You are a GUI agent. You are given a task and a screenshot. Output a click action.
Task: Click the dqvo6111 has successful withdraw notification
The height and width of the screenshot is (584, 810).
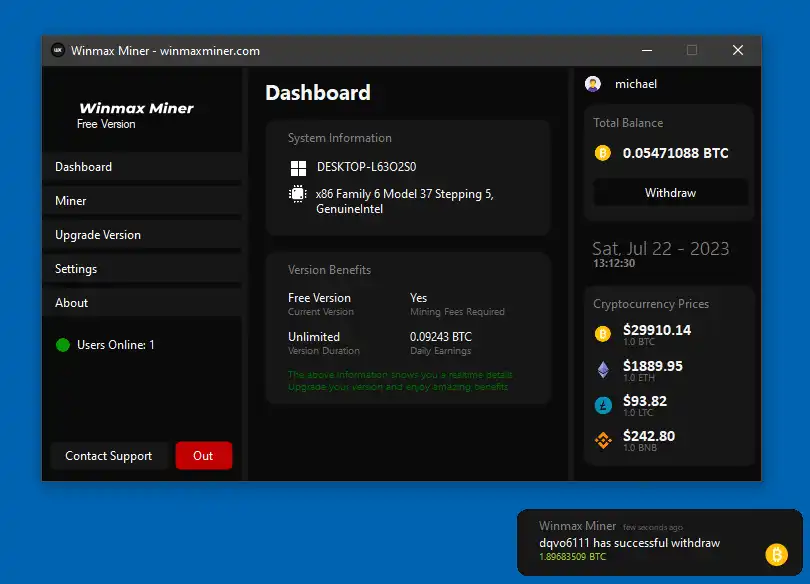coord(629,543)
